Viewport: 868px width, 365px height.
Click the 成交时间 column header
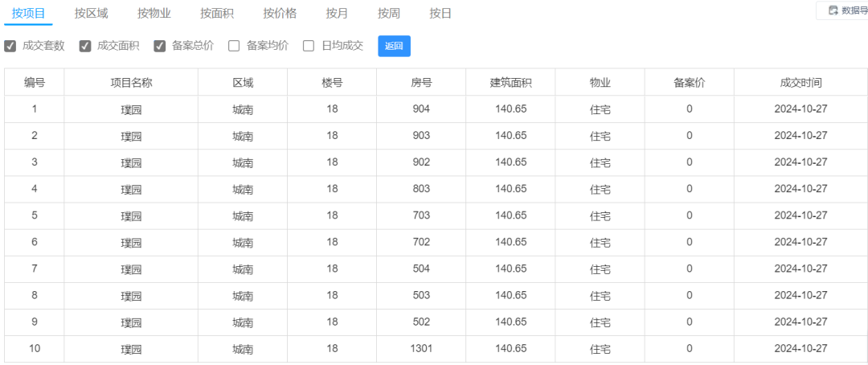pyautogui.click(x=800, y=83)
